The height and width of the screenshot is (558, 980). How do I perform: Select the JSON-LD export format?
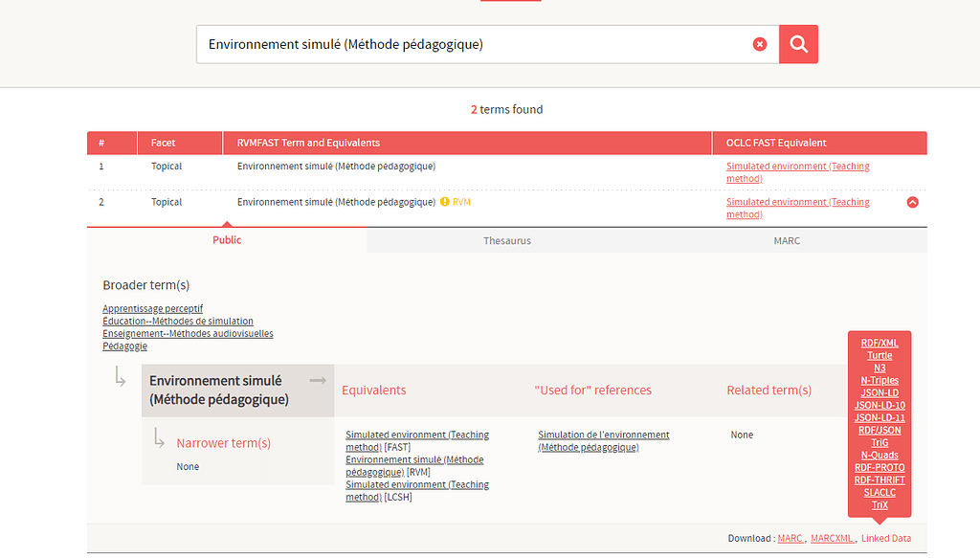point(880,392)
